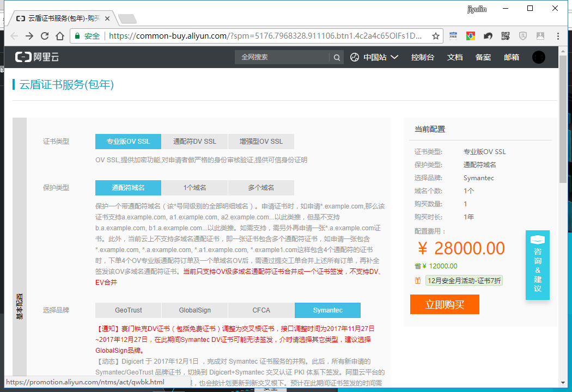Click the Aliyun logo
The image size is (572, 392).
pyautogui.click(x=37, y=57)
